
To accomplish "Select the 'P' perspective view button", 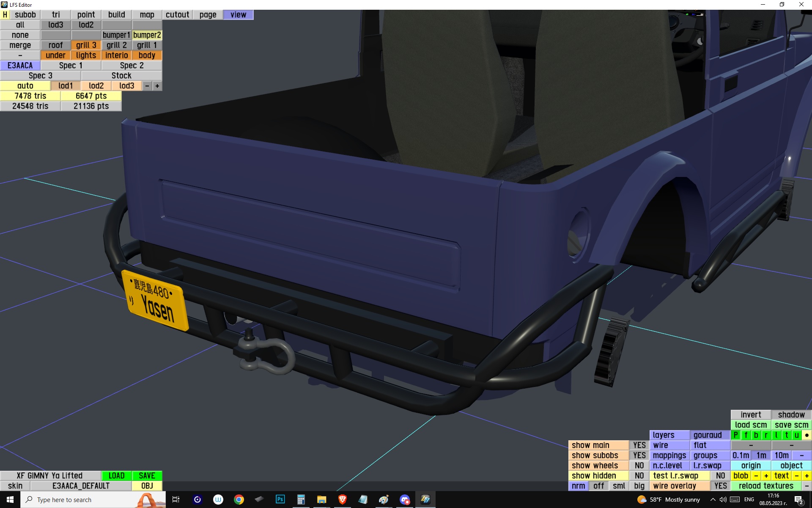I will (735, 435).
